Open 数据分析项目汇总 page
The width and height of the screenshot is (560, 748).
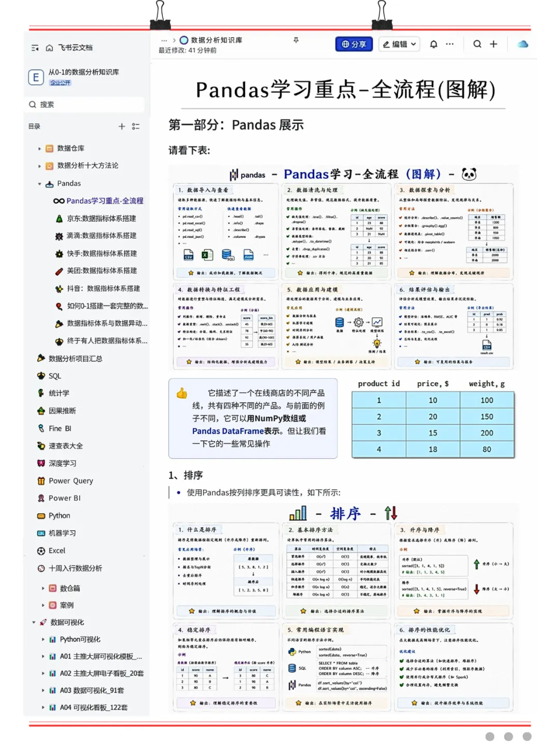(x=75, y=359)
